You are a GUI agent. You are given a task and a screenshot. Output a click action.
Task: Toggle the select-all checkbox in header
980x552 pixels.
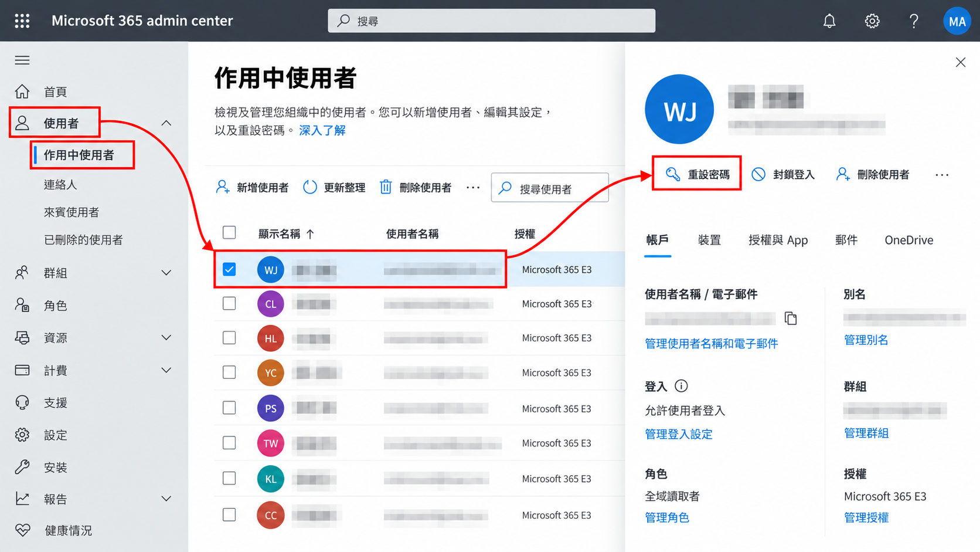tap(229, 232)
